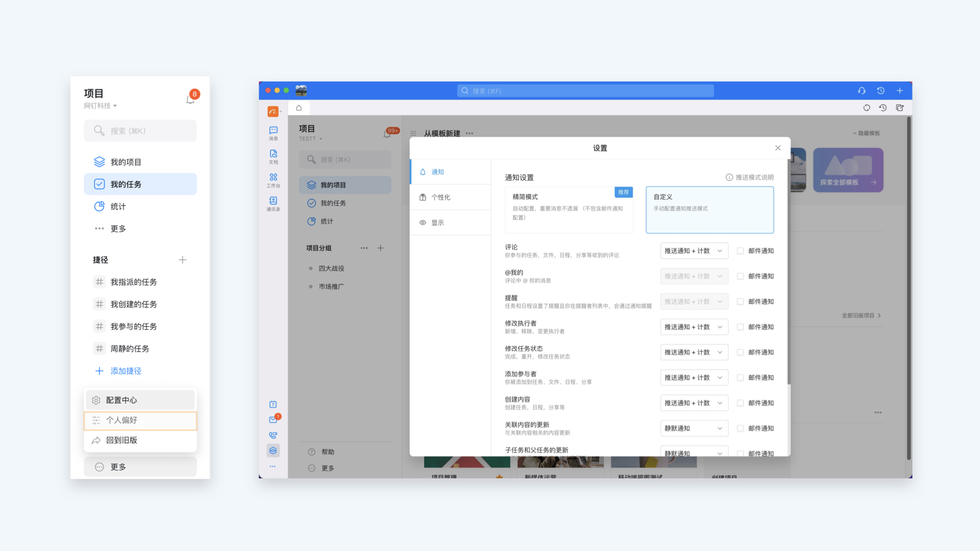The width and height of the screenshot is (980, 551).
Task: Select the 自定义 notification mode
Action: coord(710,210)
